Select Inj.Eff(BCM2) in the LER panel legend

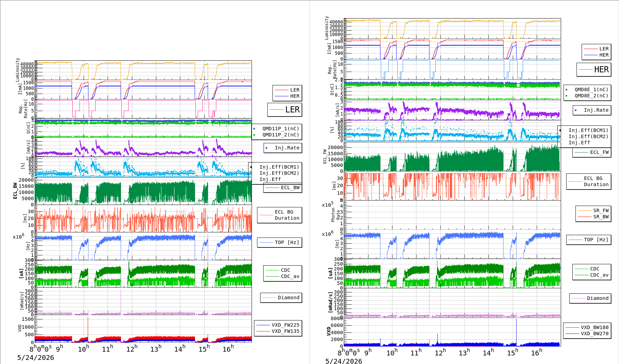coord(279,173)
